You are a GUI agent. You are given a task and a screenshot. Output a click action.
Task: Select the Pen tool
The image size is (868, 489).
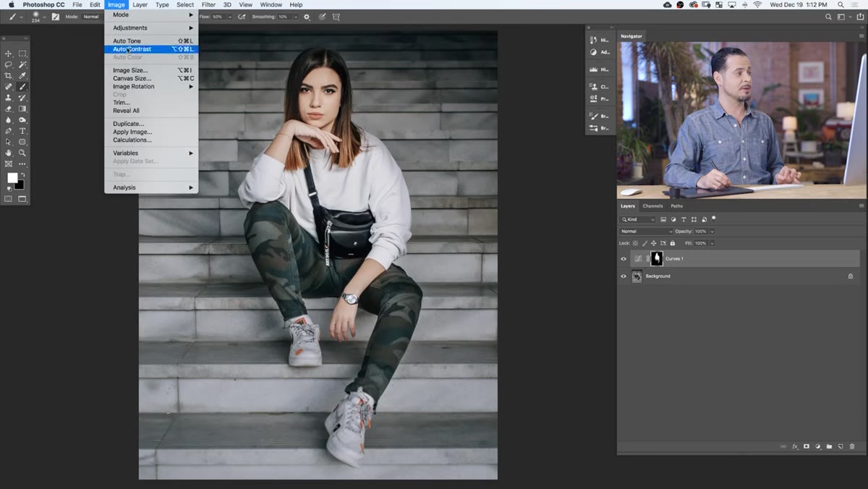pos(9,131)
